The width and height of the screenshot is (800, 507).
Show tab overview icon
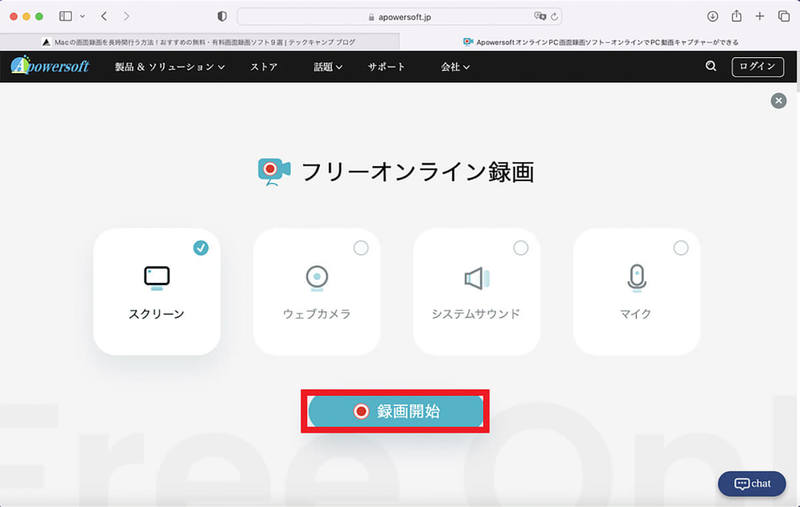784,16
